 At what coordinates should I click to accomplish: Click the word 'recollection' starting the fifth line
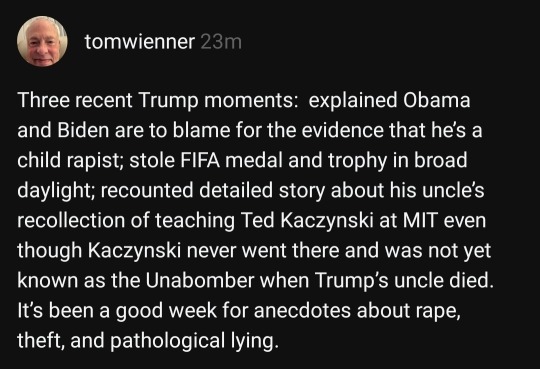(71, 220)
